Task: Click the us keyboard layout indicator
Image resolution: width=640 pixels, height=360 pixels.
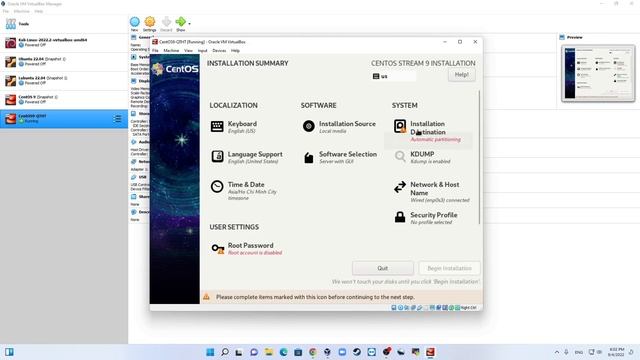Action: (393, 76)
